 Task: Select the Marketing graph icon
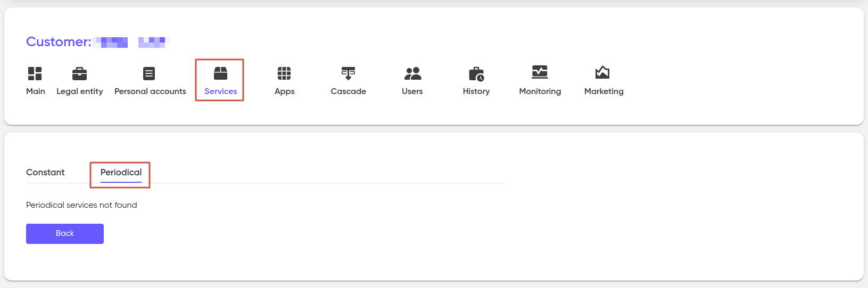click(x=602, y=72)
